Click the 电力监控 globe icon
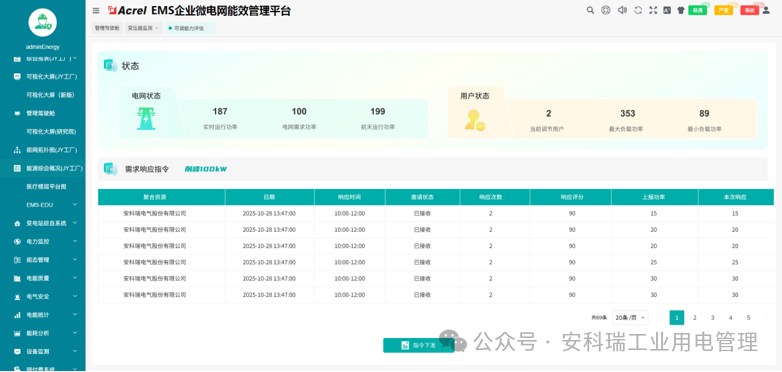 coord(17,241)
